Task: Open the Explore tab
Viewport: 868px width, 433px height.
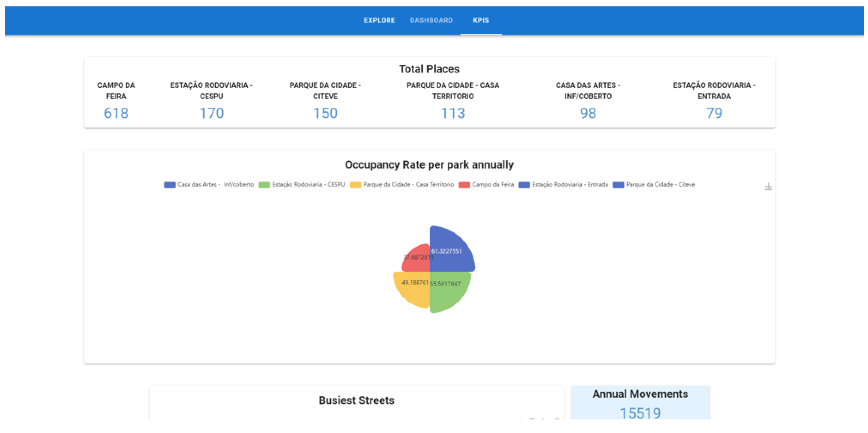Action: tap(379, 20)
